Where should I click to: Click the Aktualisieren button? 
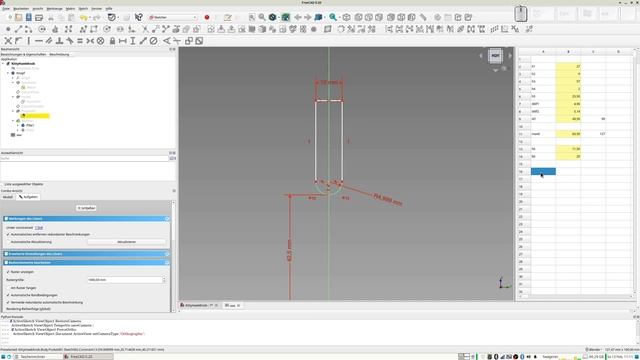tap(127, 242)
